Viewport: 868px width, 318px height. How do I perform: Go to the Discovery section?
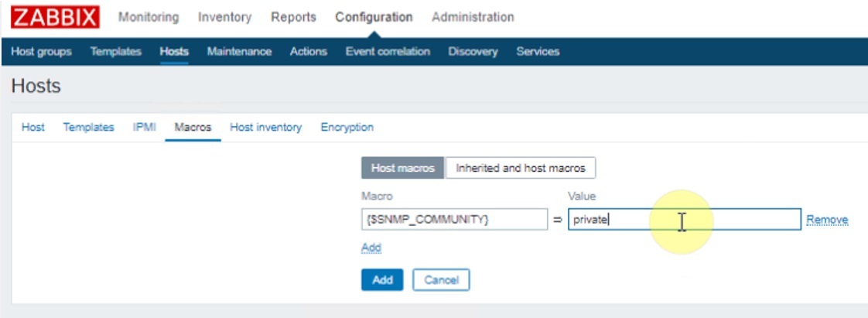point(473,52)
